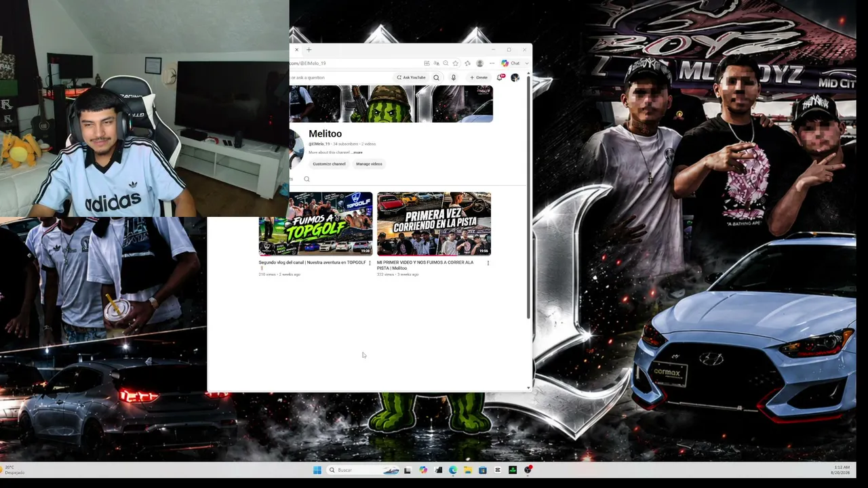Image resolution: width=868 pixels, height=488 pixels.
Task: Open Microsoft Store from the taskbar
Action: pyautogui.click(x=483, y=470)
